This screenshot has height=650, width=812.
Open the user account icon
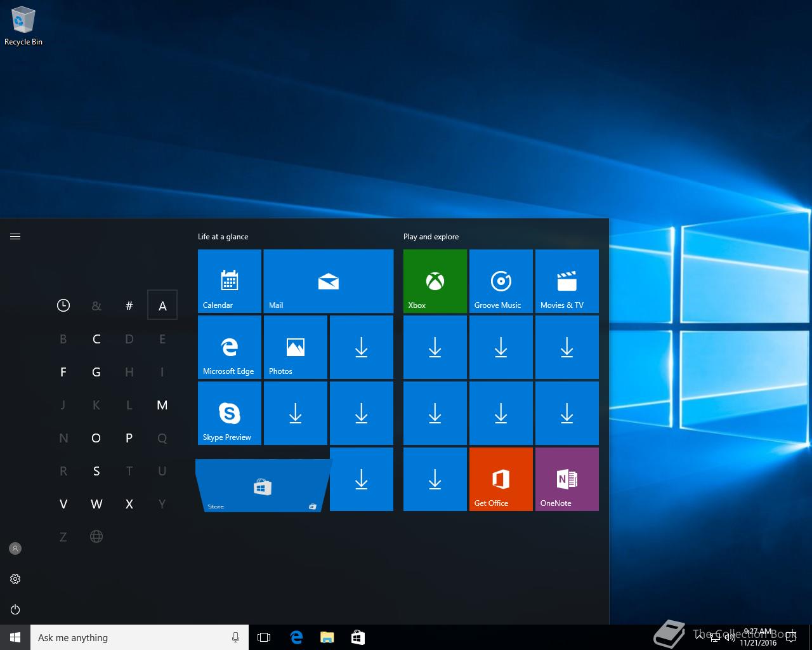15,548
